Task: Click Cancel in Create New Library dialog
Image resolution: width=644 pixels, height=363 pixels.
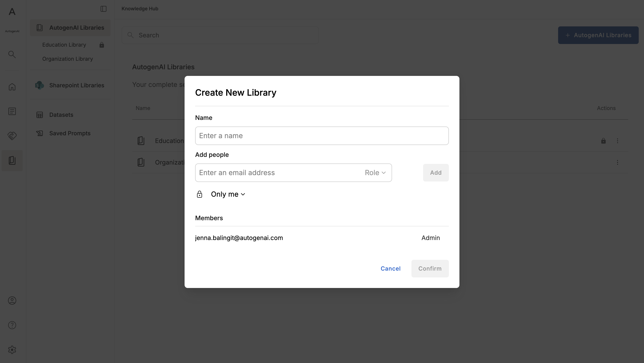Action: 390,269
